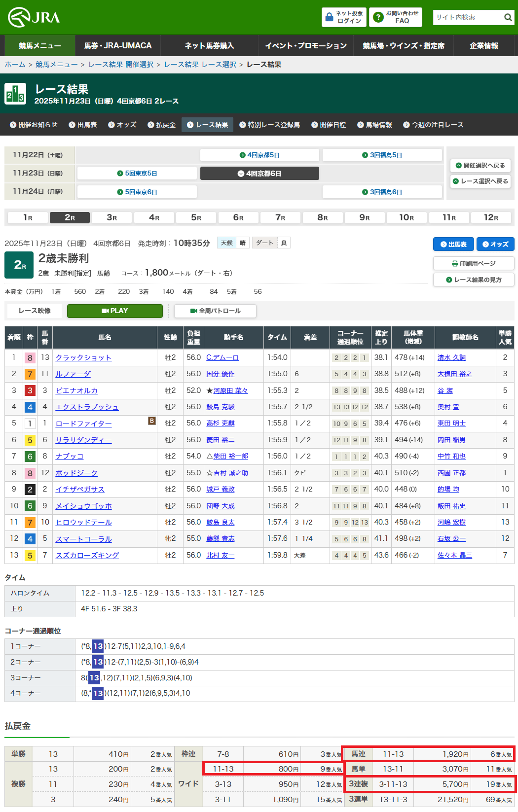
Task: Click the B blinker icon beside ロードファイター
Action: click(x=152, y=421)
